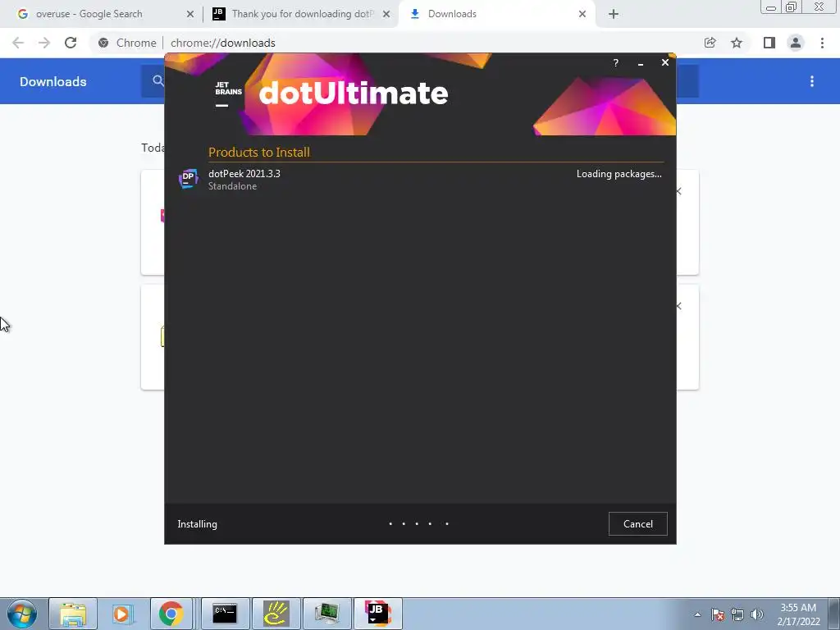840x630 pixels.
Task: Remove second download item from list
Action: click(x=678, y=306)
